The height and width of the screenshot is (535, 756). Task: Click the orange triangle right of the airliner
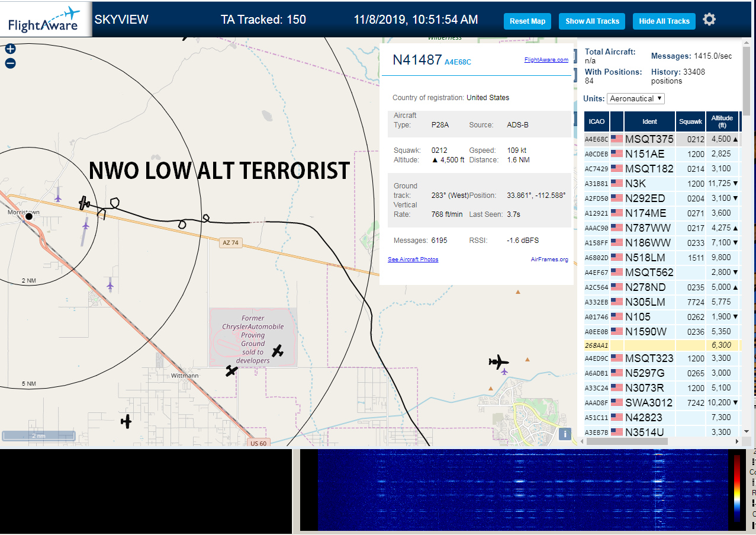pos(528,359)
